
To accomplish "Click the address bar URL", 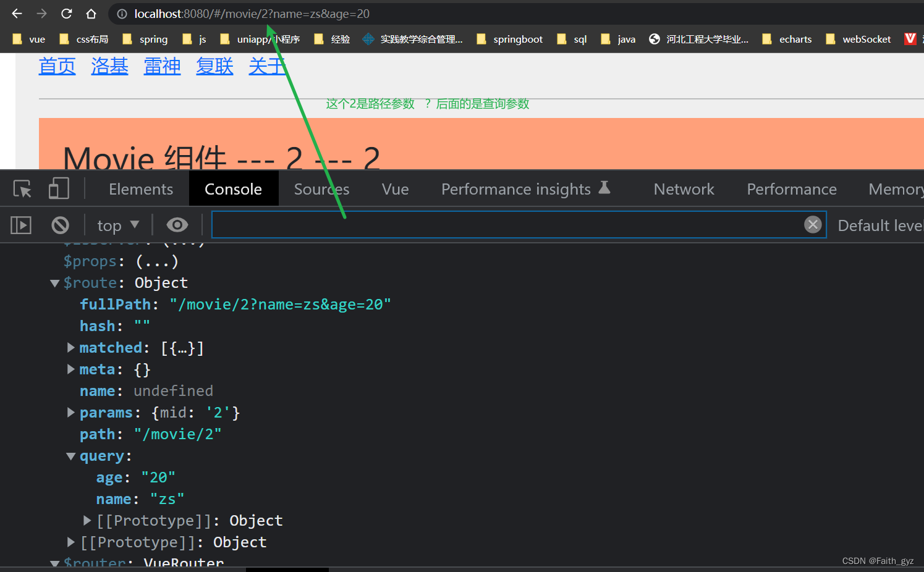I will click(x=252, y=14).
